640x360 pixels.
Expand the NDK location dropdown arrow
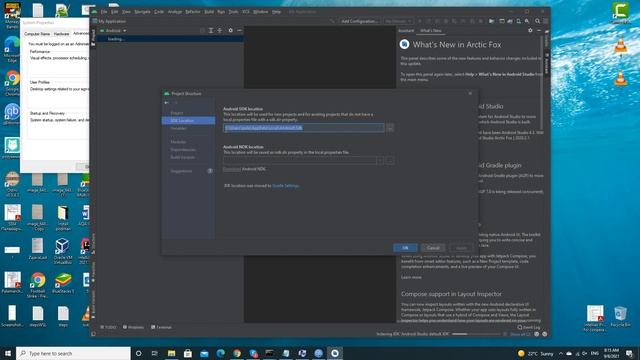(380, 160)
